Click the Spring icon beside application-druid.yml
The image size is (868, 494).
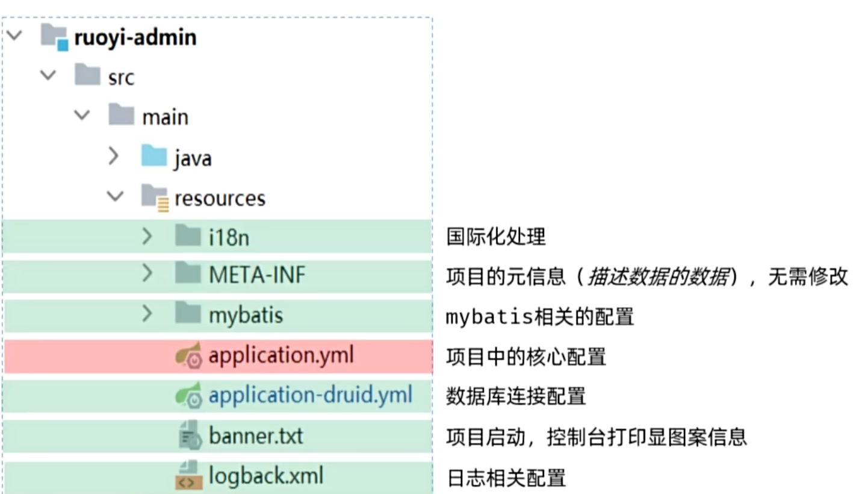pyautogui.click(x=188, y=395)
